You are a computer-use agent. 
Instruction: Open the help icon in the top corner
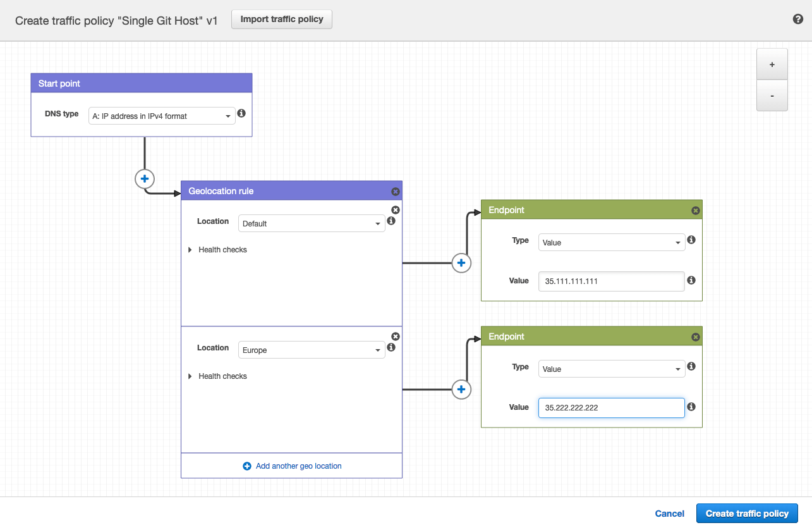(798, 19)
